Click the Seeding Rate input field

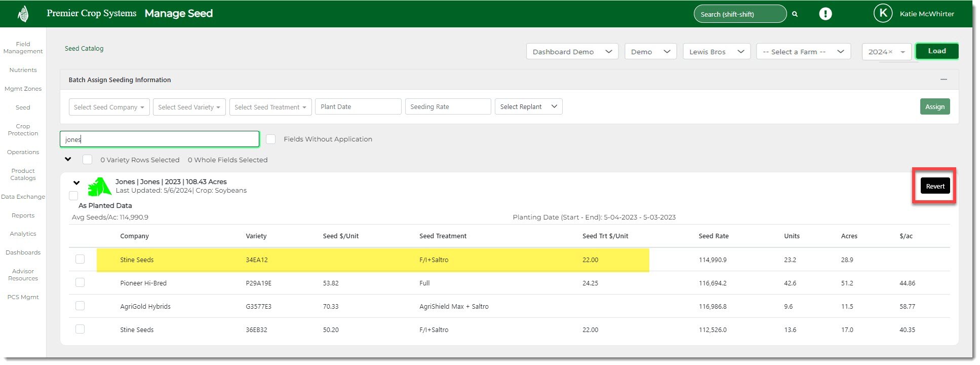point(448,106)
